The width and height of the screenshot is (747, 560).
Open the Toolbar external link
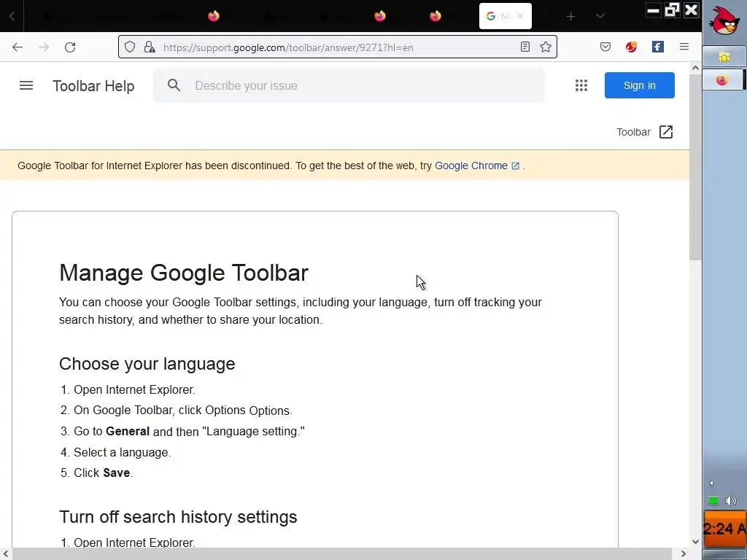[x=645, y=132]
